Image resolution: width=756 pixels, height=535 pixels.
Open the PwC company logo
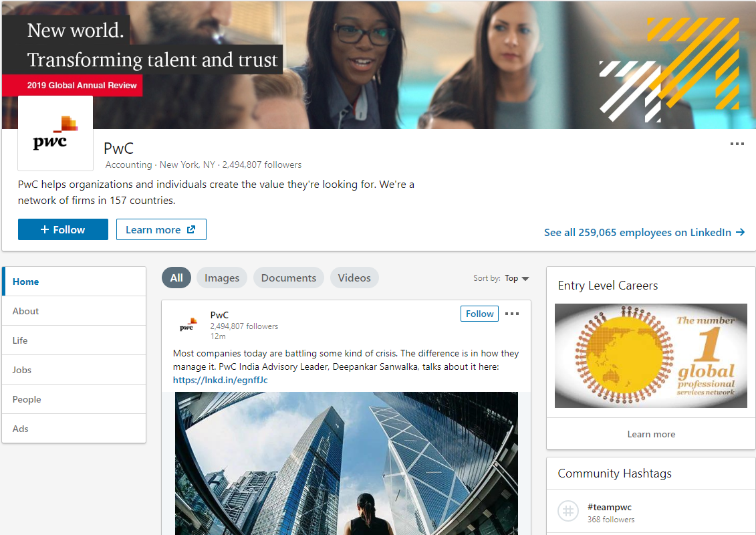click(x=55, y=133)
